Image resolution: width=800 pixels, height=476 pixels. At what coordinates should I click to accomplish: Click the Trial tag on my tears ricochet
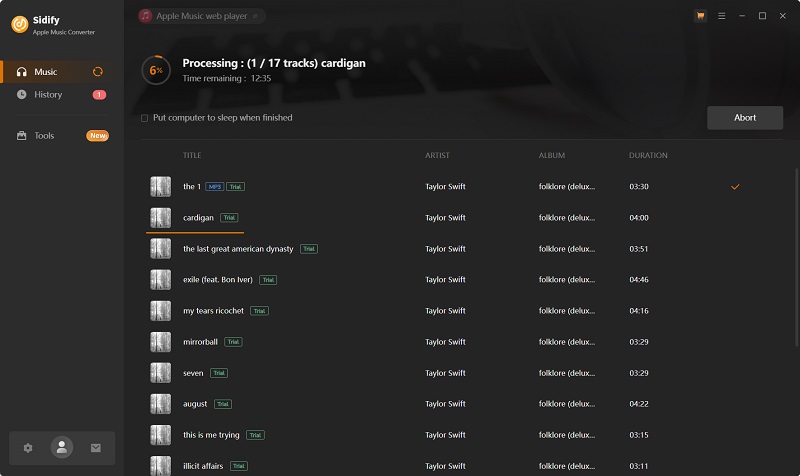coord(259,311)
